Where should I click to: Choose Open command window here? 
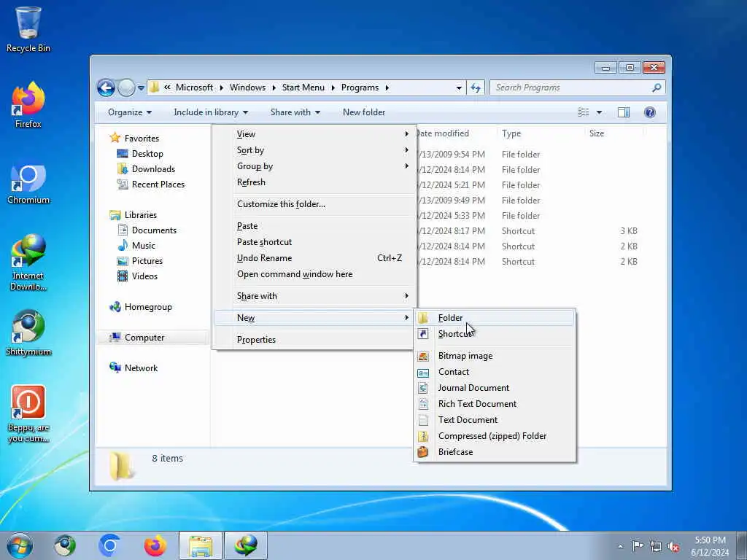[x=314, y=274]
